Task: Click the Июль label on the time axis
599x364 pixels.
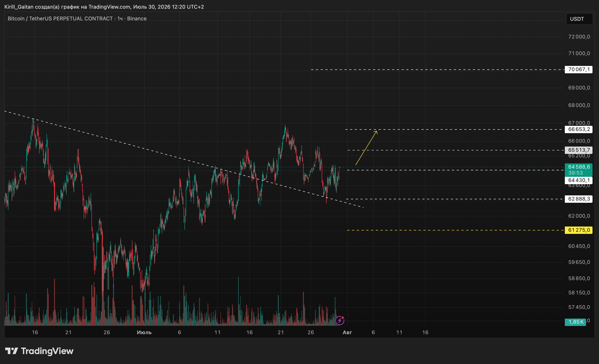Action: point(144,332)
